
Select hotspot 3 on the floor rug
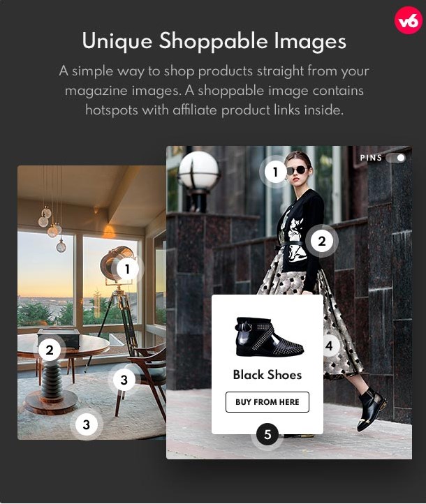pos(87,424)
